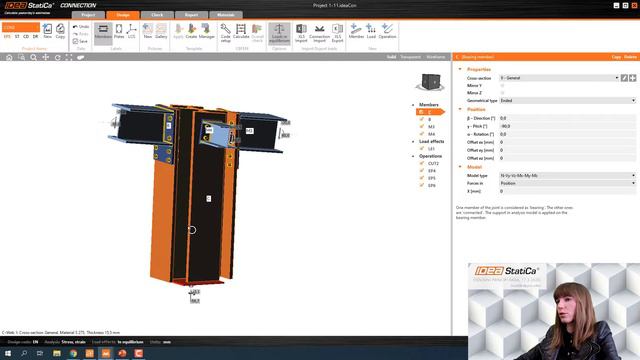This screenshot has height=360, width=640.
Task: Click the Overall check icon
Action: coord(257,33)
